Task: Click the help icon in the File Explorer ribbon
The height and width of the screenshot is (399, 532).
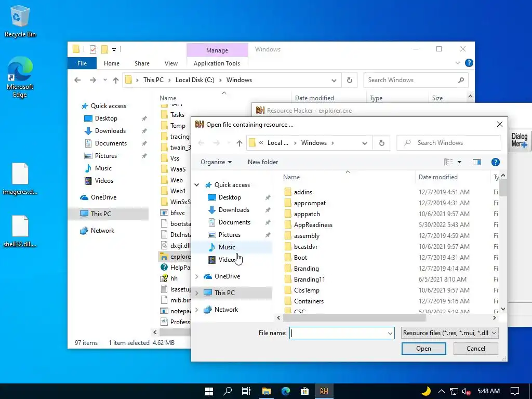Action: tap(469, 63)
